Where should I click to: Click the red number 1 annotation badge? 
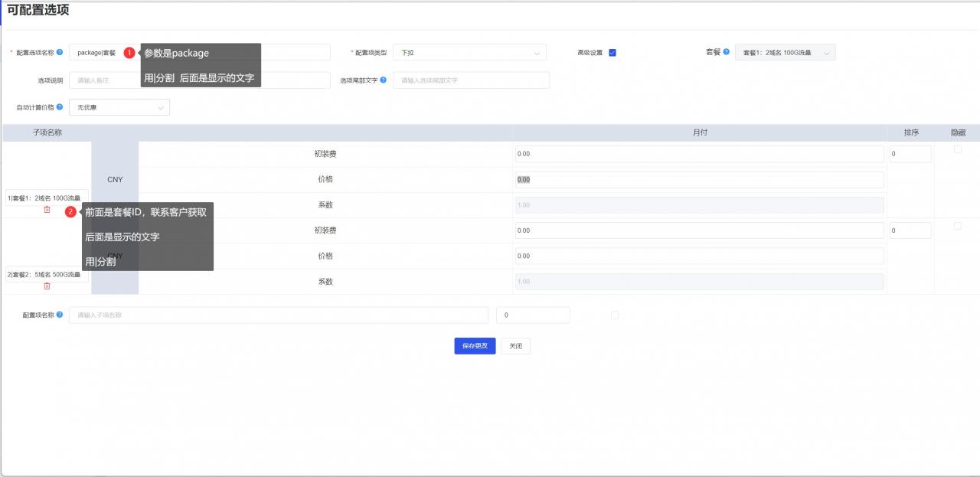(129, 53)
